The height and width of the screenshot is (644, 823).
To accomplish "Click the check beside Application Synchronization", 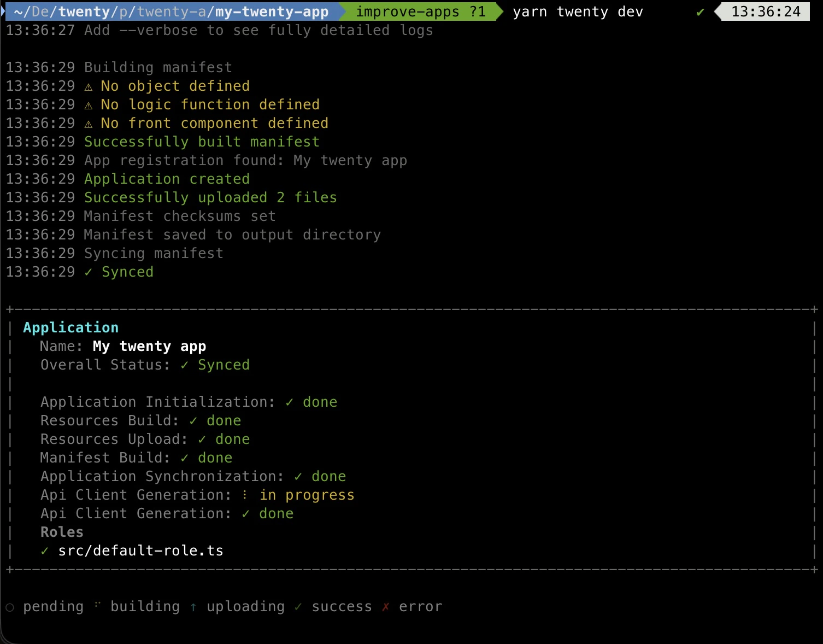I will click(298, 476).
